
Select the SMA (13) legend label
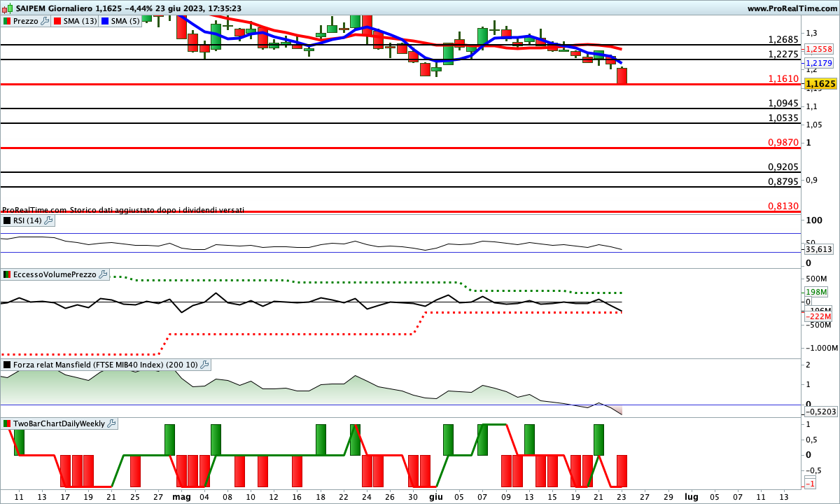tap(80, 21)
